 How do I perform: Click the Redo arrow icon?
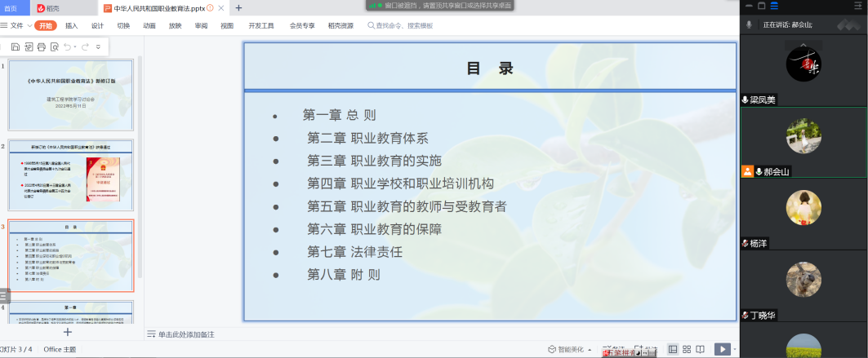pos(84,46)
